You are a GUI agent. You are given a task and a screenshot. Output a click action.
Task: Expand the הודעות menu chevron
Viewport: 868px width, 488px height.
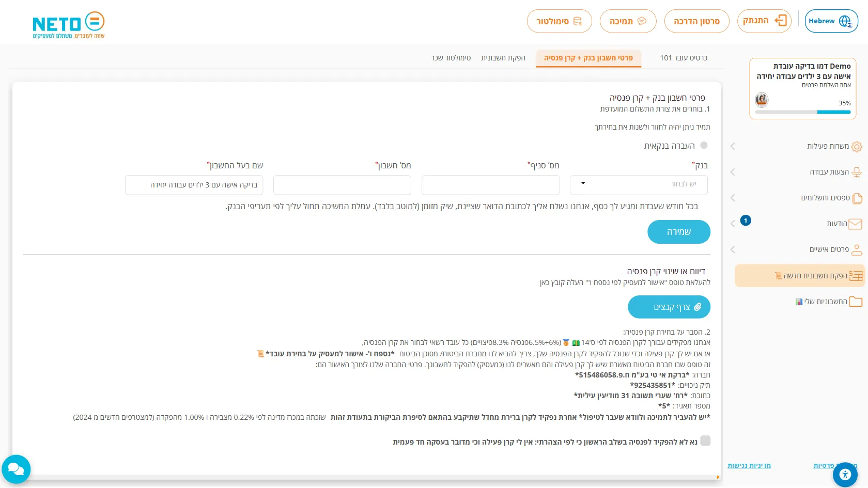tap(733, 224)
